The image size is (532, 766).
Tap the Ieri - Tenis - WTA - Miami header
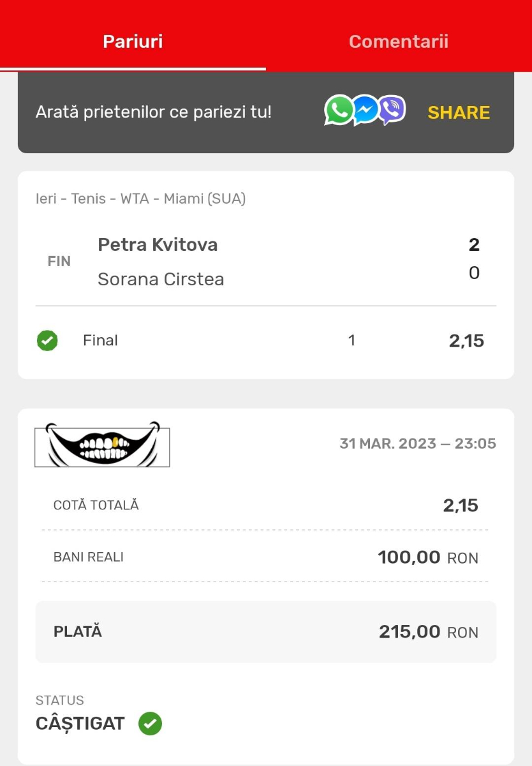click(140, 199)
